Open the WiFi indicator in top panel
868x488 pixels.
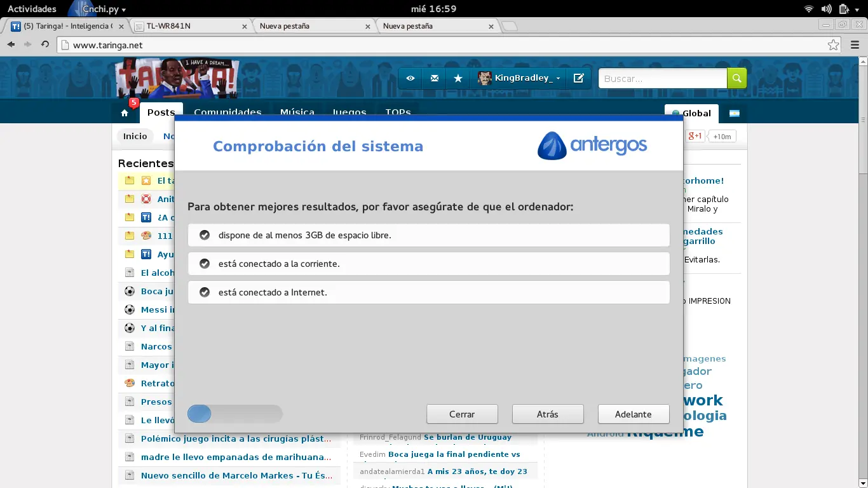(x=809, y=9)
